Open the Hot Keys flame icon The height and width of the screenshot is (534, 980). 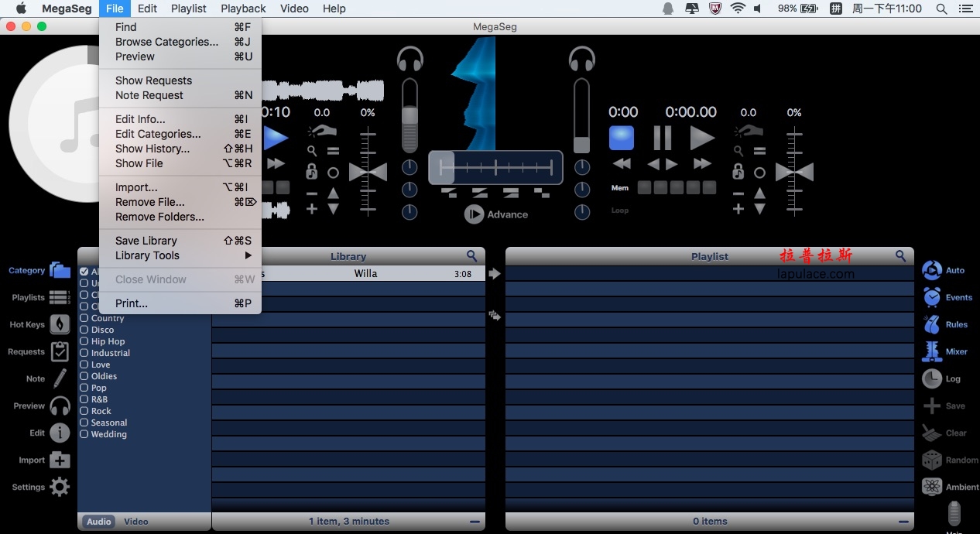(x=60, y=324)
